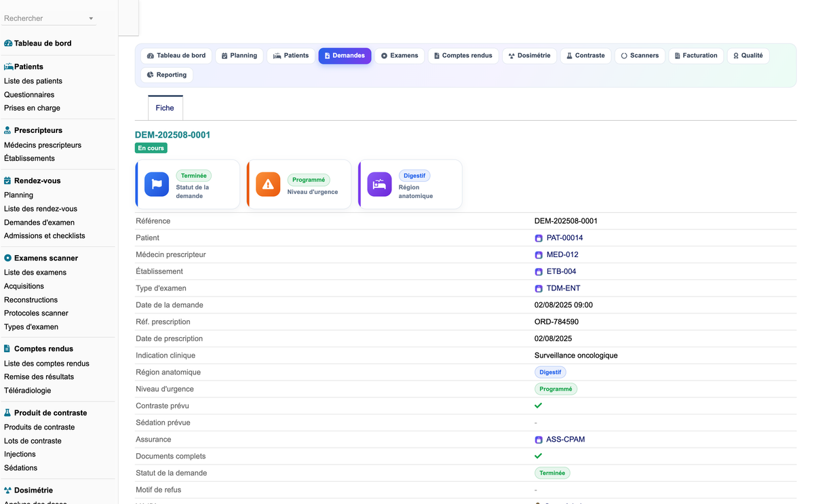814x504 pixels.
Task: Open the search dropdown arrow
Action: 91,18
